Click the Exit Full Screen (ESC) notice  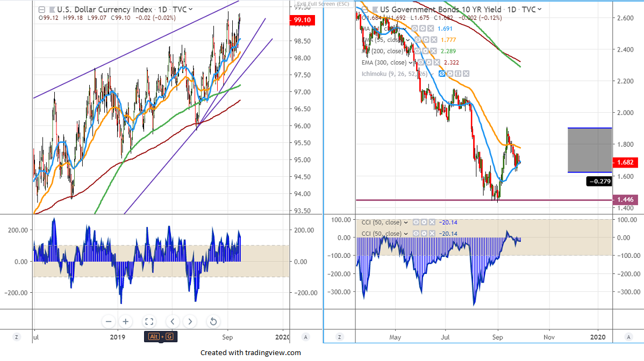[323, 4]
